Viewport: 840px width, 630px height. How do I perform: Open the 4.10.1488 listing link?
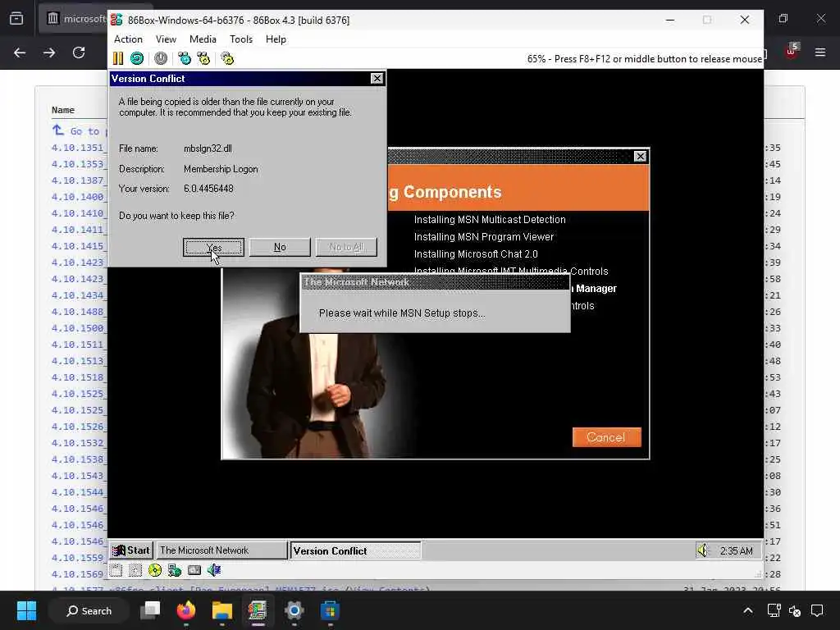pos(78,311)
